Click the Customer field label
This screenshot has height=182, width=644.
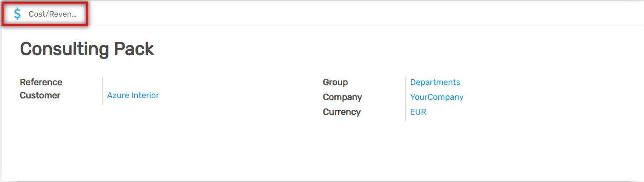click(x=40, y=95)
